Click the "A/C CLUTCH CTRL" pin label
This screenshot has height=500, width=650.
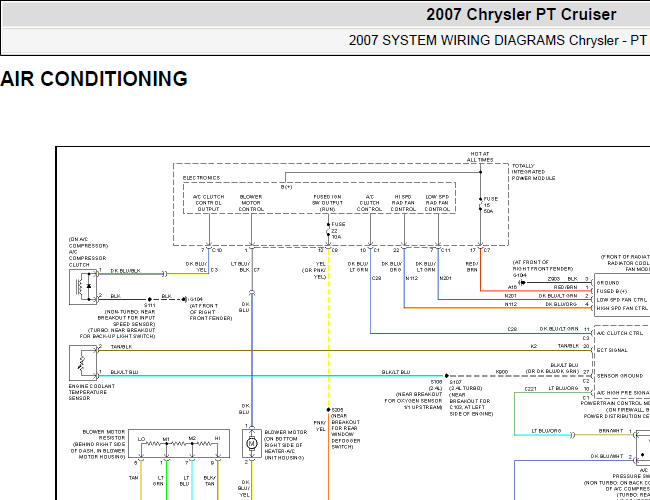[620, 333]
